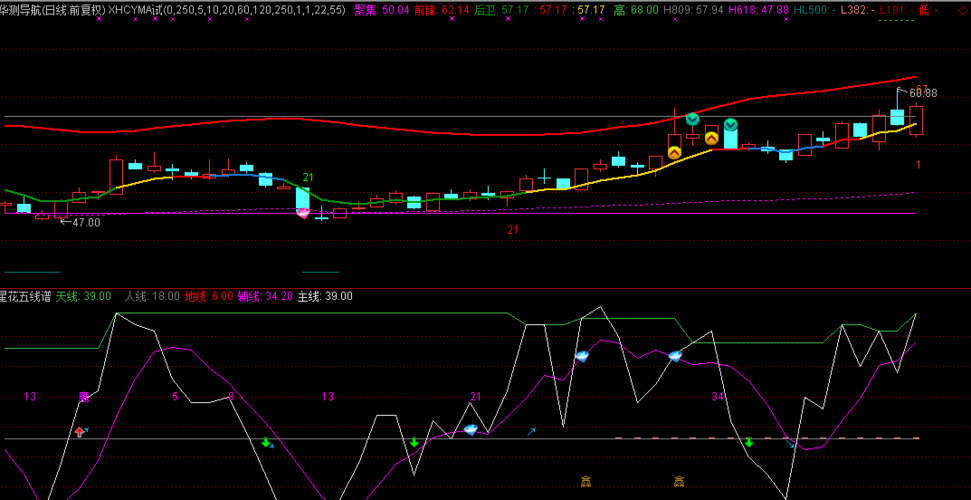This screenshot has height=500, width=971.
Task: Click the 聚集: 50.04 value
Action: pos(382,10)
